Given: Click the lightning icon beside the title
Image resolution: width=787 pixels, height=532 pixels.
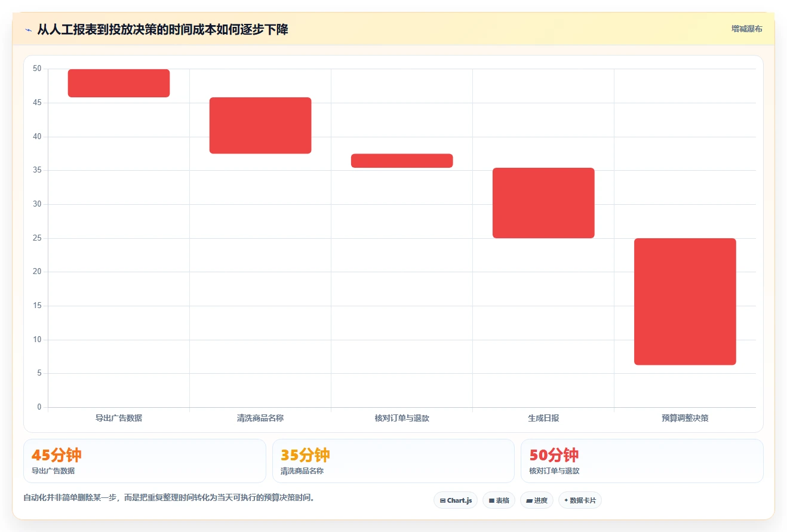Looking at the screenshot, I should (x=29, y=29).
